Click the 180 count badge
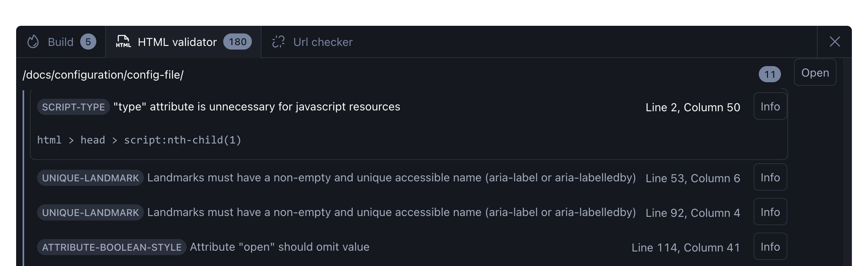868x266 pixels. [x=237, y=42]
